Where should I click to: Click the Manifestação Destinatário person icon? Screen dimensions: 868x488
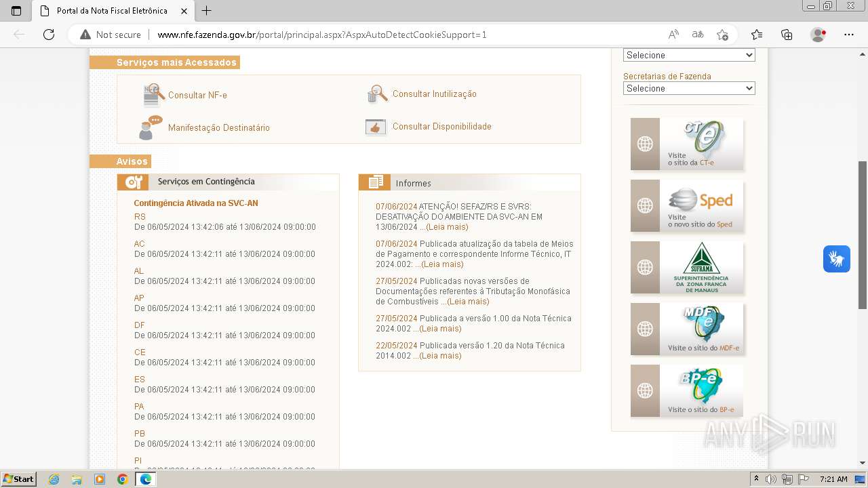(x=151, y=127)
